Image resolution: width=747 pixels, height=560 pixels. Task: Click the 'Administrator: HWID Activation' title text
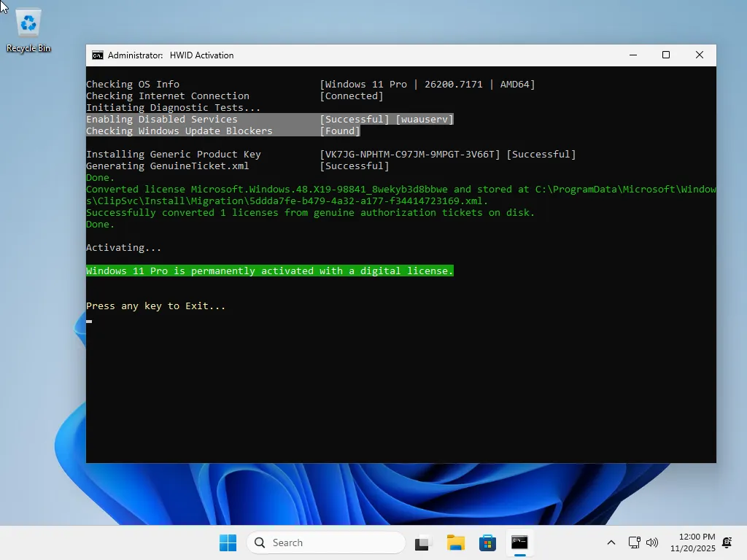click(171, 55)
